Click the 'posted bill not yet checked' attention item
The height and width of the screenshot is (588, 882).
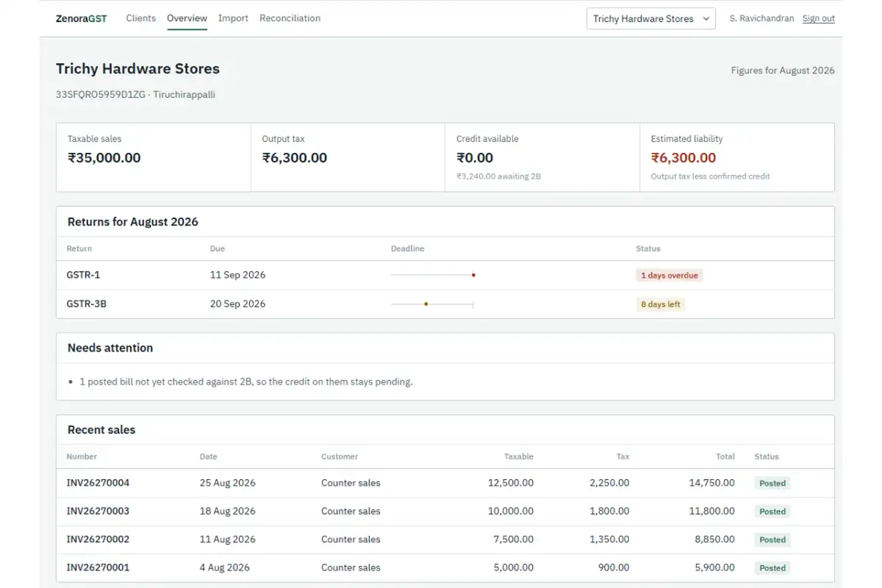[x=246, y=382]
